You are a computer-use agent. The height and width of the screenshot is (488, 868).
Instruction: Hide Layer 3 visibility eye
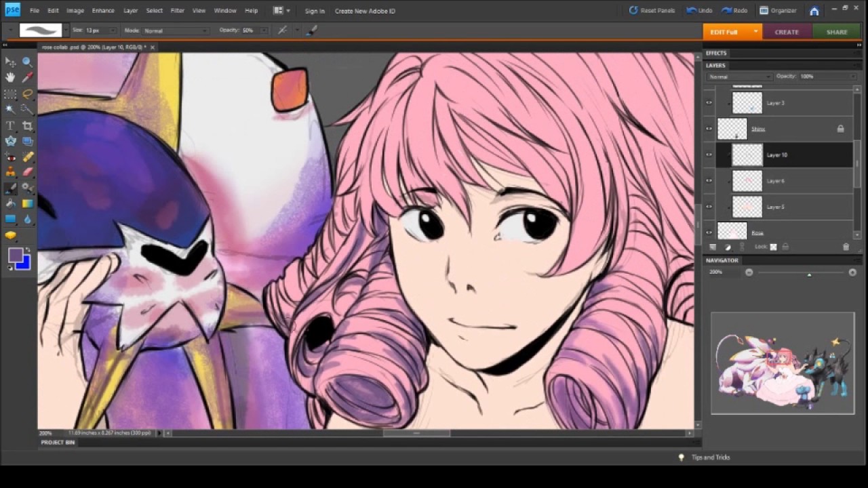click(709, 103)
